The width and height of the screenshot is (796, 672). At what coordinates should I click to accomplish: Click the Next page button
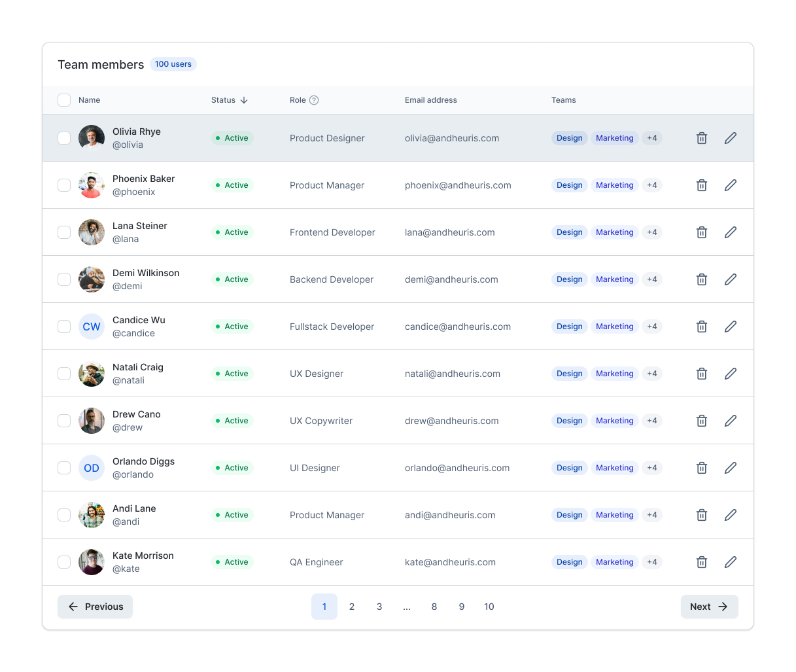coord(709,607)
